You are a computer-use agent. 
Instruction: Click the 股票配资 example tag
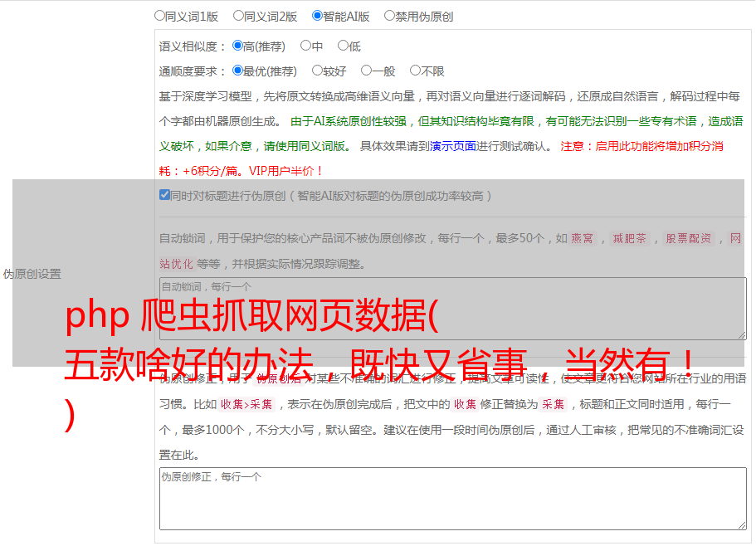[x=689, y=238]
